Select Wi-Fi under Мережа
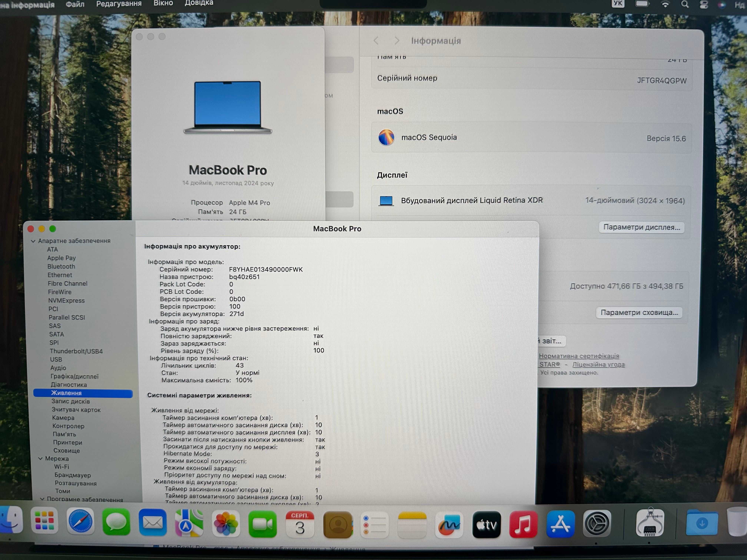Image resolution: width=747 pixels, height=560 pixels. [62, 466]
